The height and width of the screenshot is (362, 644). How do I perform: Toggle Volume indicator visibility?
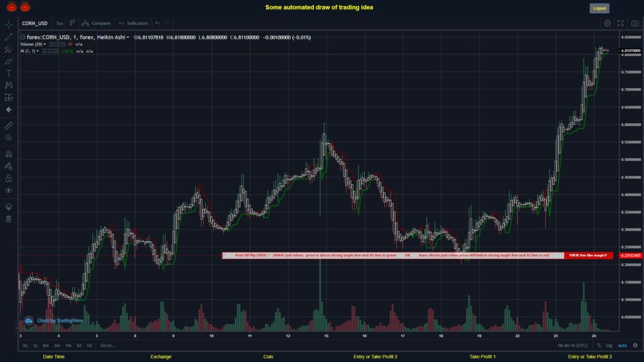pyautogui.click(x=52, y=45)
